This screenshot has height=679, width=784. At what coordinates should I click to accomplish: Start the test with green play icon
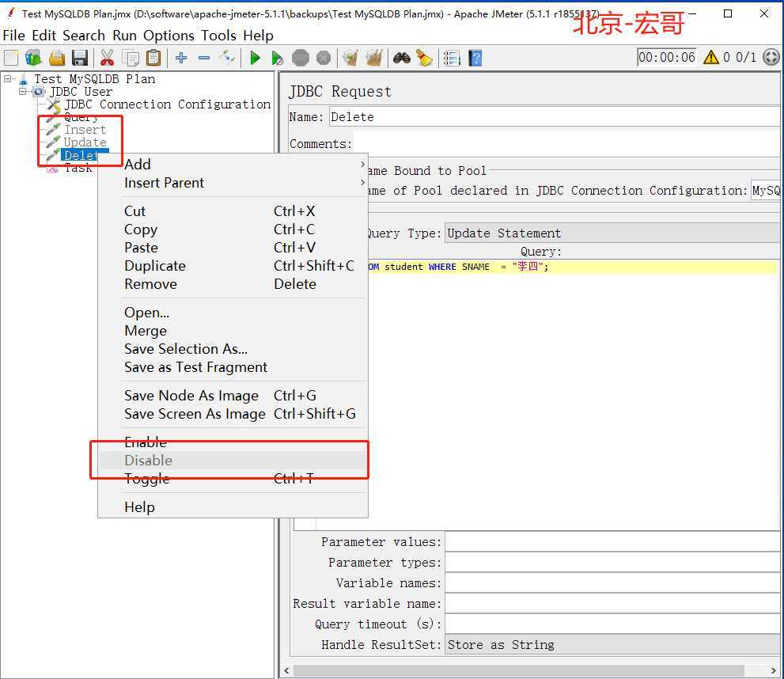tap(255, 58)
